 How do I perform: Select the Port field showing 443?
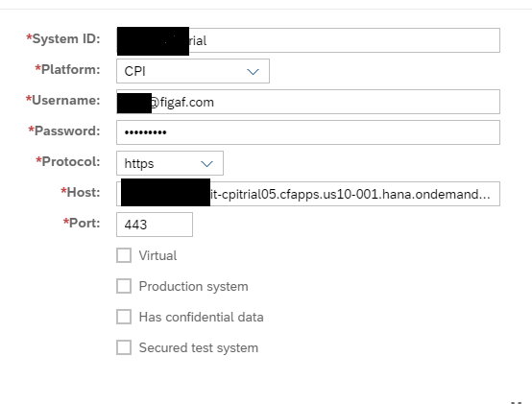pos(155,225)
